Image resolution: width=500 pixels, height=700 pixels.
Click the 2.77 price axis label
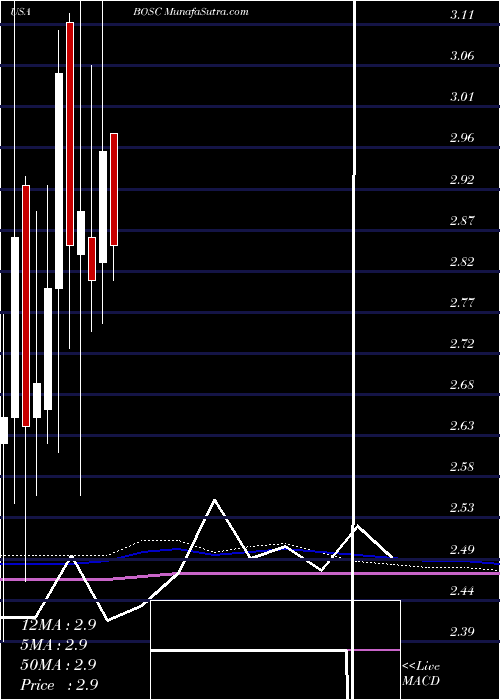[461, 303]
